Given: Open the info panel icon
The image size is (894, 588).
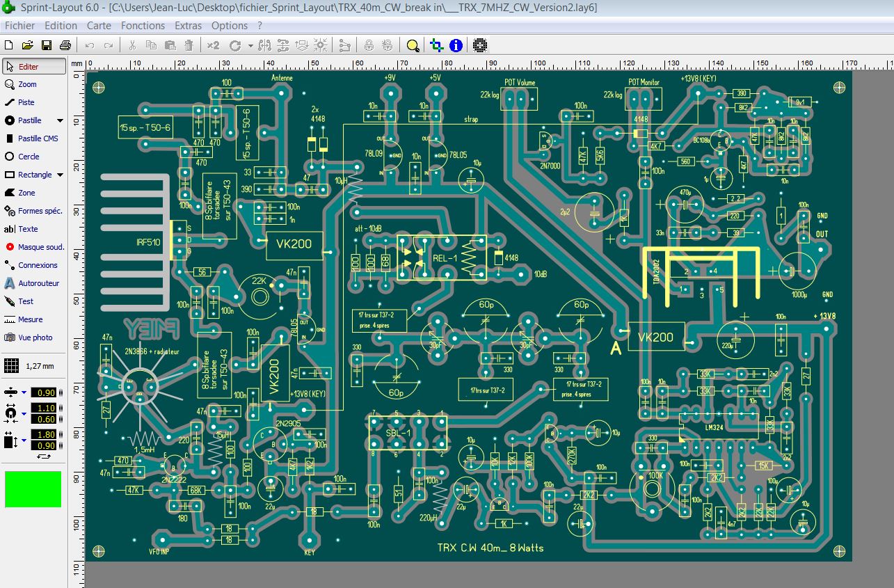Looking at the screenshot, I should 456,45.
